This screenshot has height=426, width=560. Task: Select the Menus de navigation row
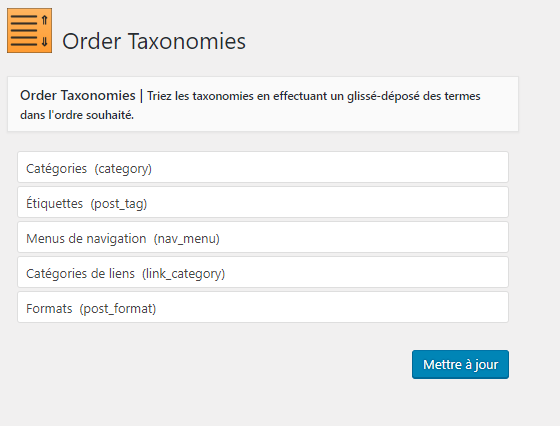[263, 237]
